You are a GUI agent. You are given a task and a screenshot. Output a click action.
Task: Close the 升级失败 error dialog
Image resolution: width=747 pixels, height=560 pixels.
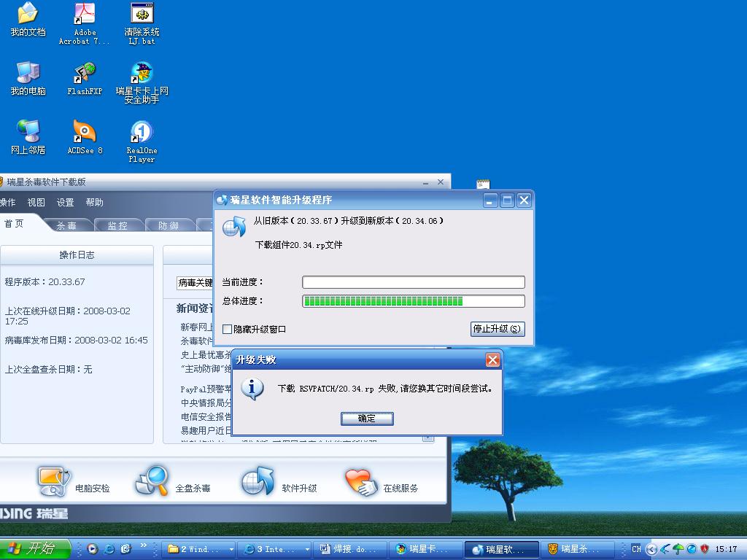tap(493, 360)
